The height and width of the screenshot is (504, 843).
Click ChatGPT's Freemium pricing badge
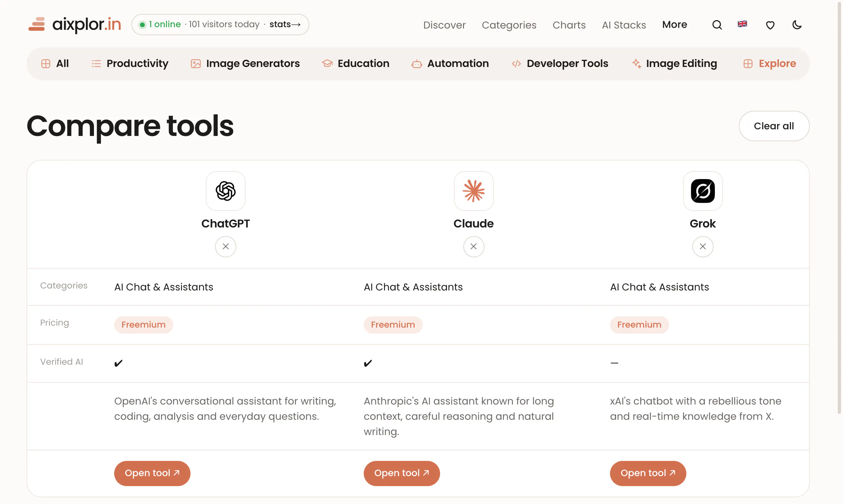click(x=143, y=325)
